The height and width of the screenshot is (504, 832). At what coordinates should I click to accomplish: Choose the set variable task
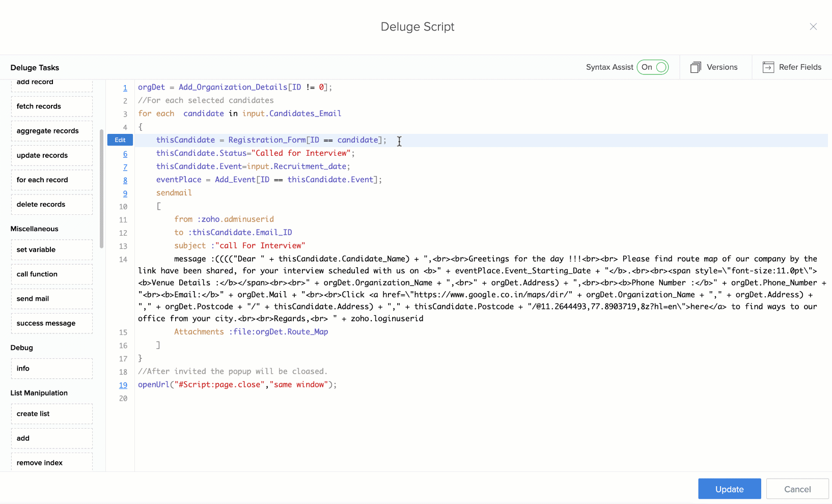(x=51, y=249)
